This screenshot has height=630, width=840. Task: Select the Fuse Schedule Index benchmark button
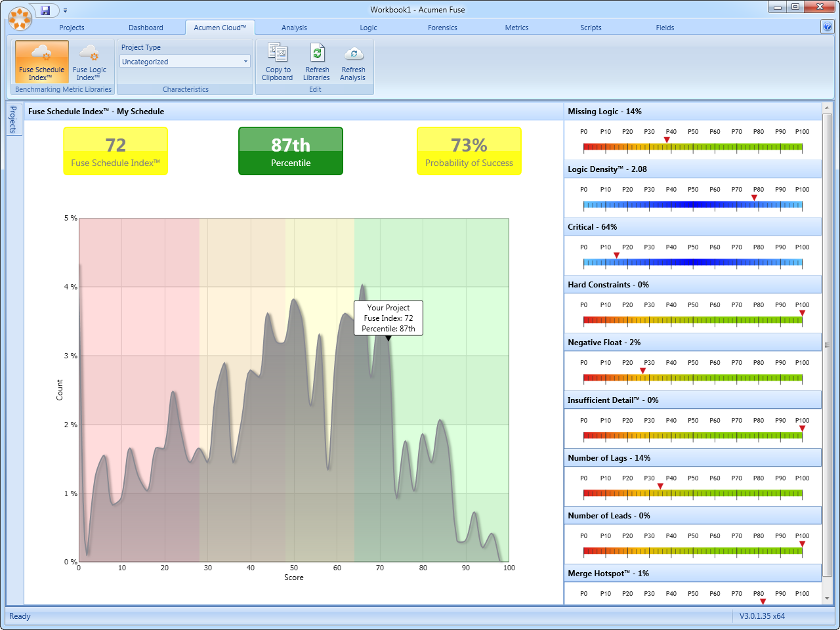[41, 62]
